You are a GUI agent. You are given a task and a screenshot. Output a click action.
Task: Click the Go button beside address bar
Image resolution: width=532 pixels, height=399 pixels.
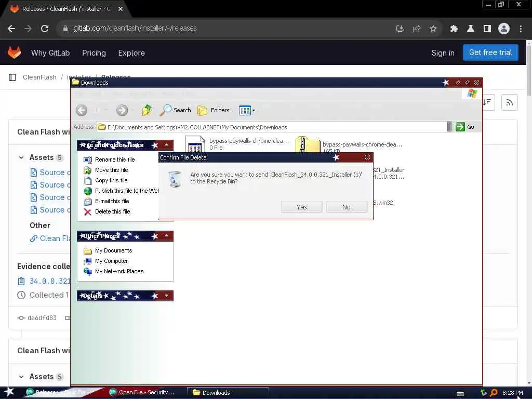[465, 127]
